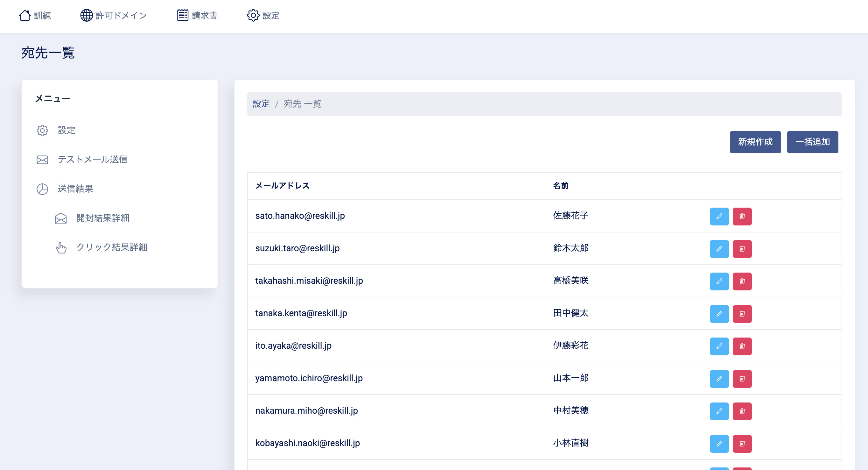Remove kobayashi.naoki@reskill.jp with trash button
The width and height of the screenshot is (868, 470).
[x=742, y=444]
